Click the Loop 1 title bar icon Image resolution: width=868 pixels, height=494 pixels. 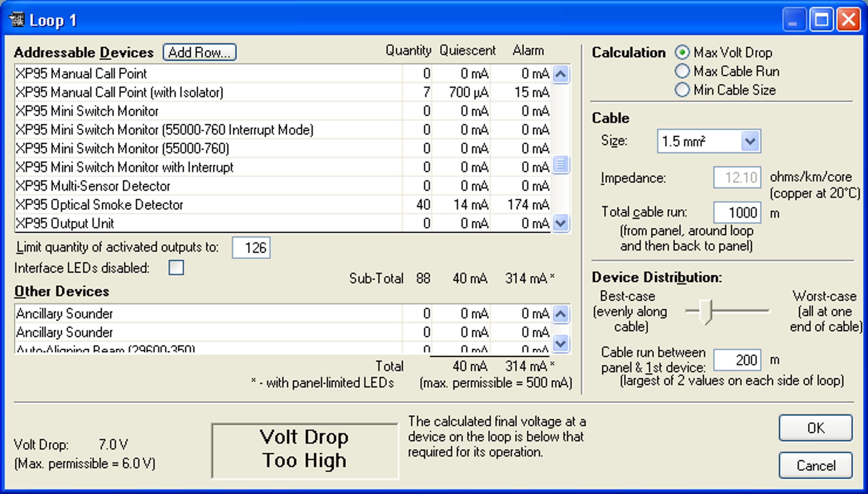point(16,20)
